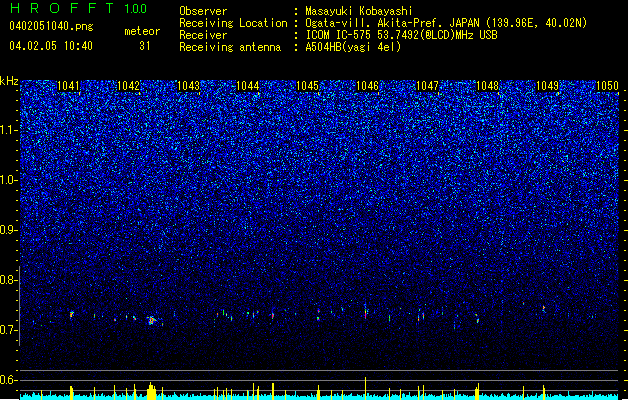The image size is (629, 400).
Task: Click the filename 0402051040.png
Action: [51, 26]
